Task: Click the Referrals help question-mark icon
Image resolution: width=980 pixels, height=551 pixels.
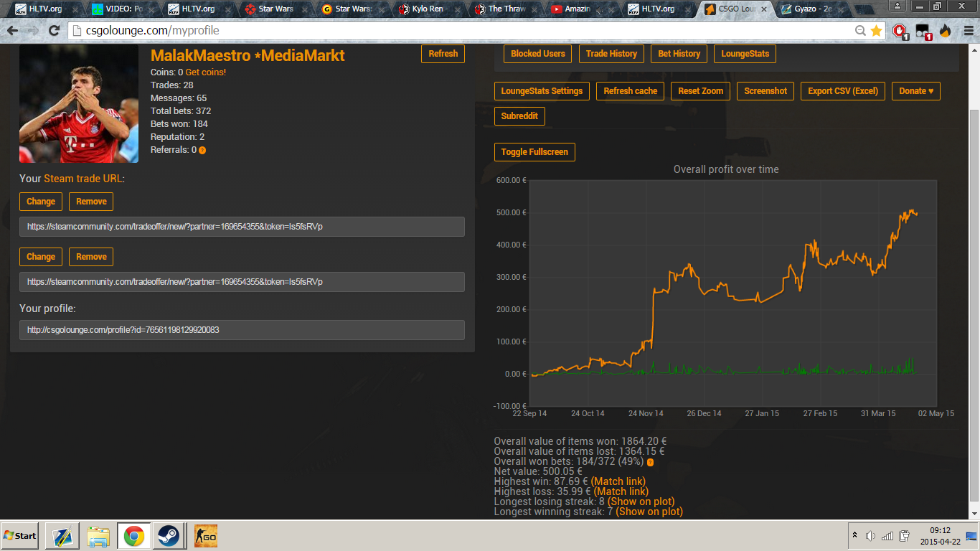Action: coord(202,151)
